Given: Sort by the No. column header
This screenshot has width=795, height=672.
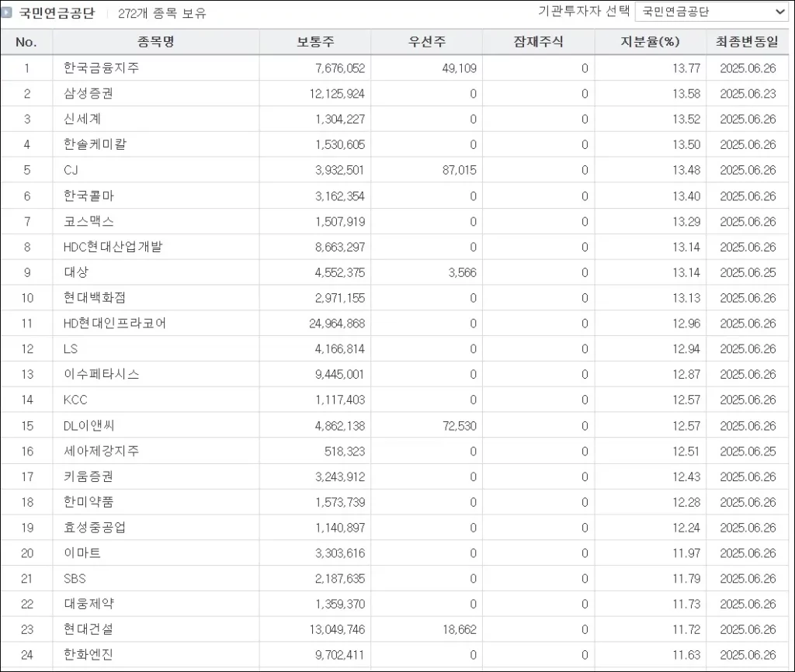Looking at the screenshot, I should coord(26,42).
